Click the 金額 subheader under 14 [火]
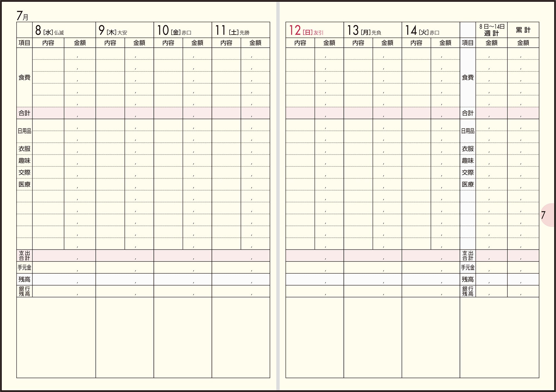This screenshot has width=556, height=392. point(445,43)
